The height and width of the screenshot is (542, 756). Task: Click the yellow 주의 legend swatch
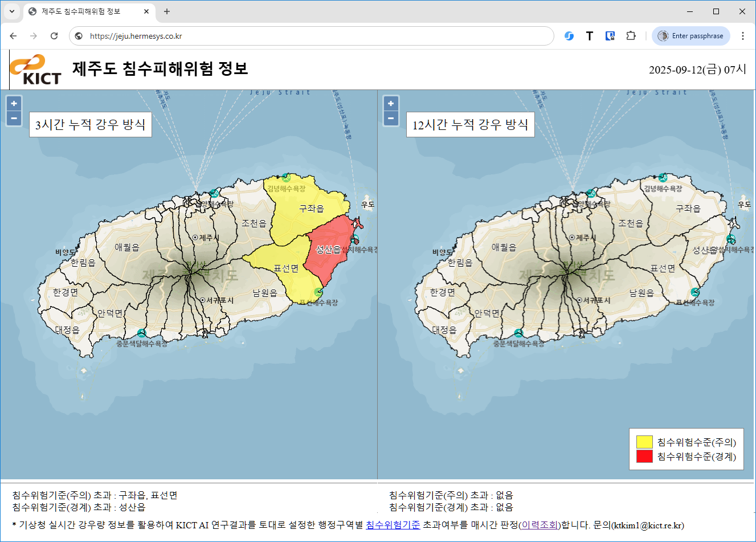[644, 442]
